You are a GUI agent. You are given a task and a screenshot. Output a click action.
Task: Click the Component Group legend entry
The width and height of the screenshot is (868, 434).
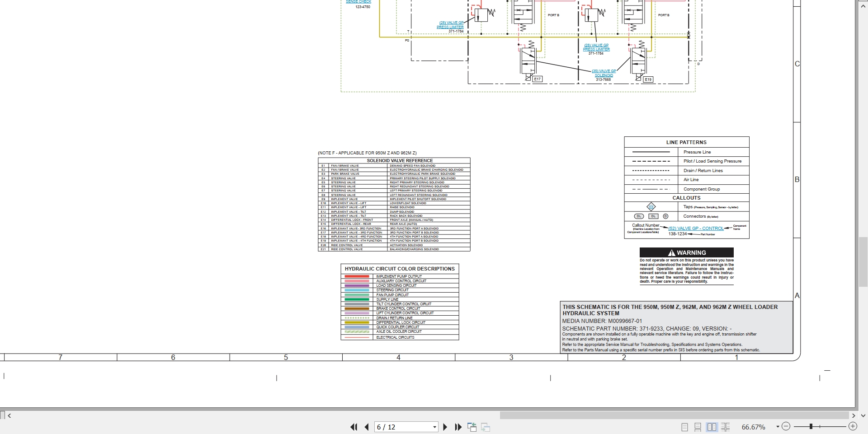tap(702, 189)
